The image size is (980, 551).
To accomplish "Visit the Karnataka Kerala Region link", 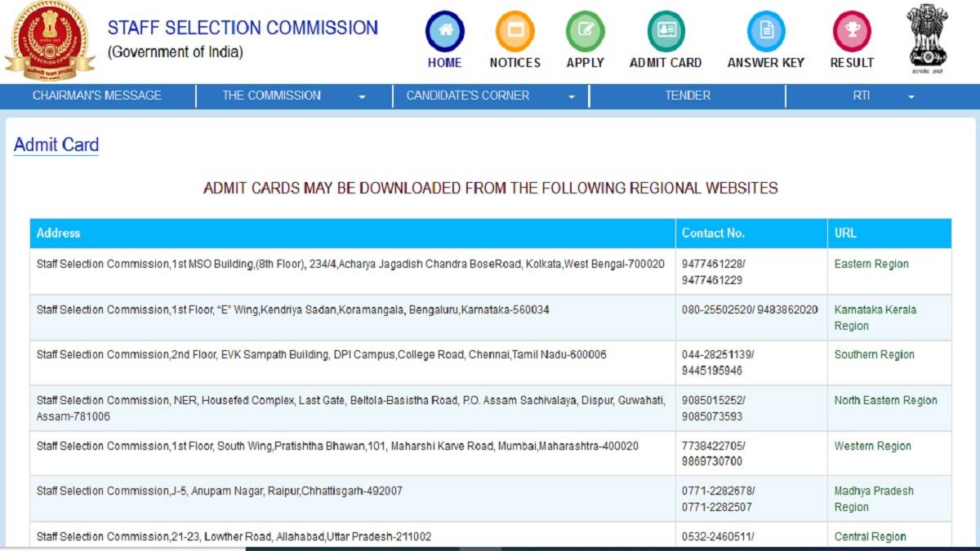I will 874,318.
